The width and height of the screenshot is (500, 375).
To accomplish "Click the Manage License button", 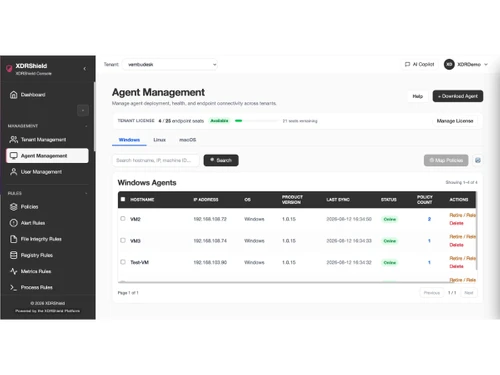I will click(x=455, y=121).
